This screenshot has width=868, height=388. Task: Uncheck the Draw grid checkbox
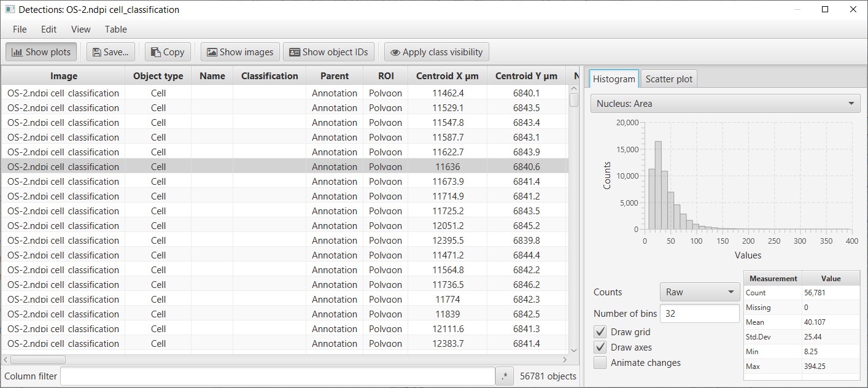click(600, 332)
